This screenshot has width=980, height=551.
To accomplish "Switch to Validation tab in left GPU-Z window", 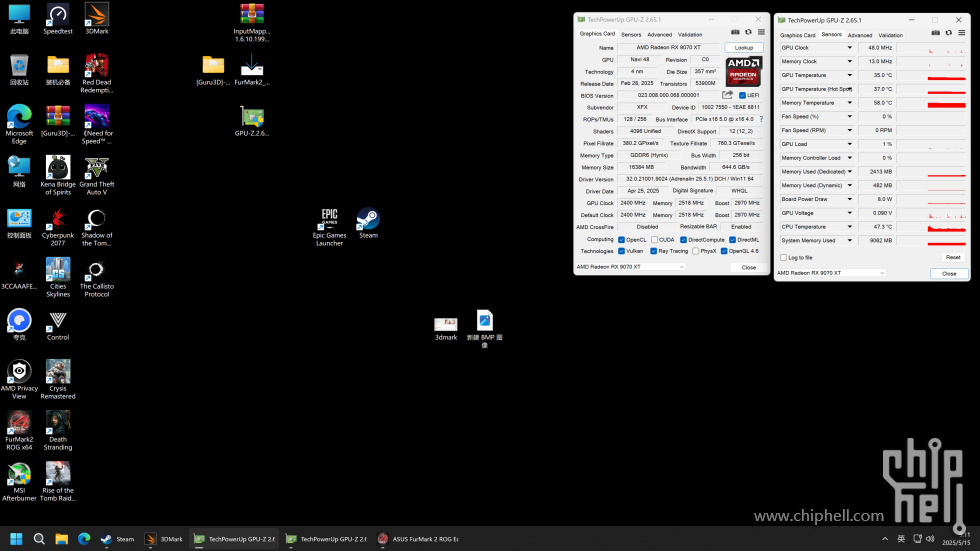I will tap(690, 34).
